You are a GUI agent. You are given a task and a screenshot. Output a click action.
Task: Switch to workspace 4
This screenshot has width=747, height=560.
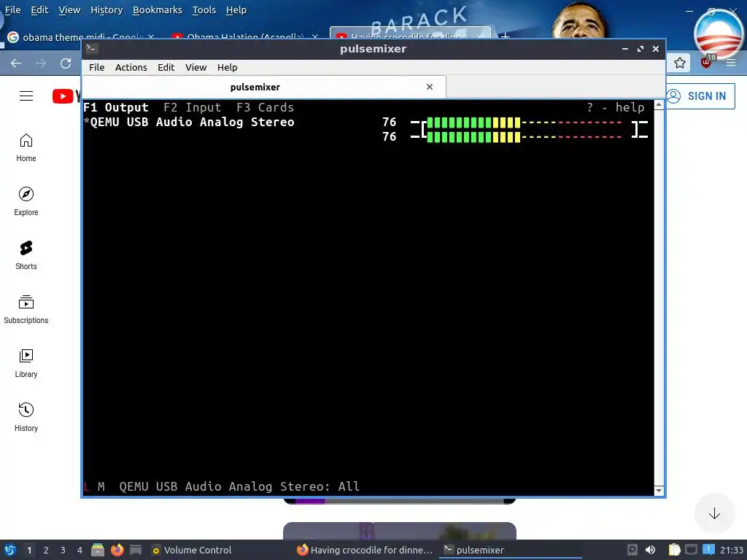point(80,551)
